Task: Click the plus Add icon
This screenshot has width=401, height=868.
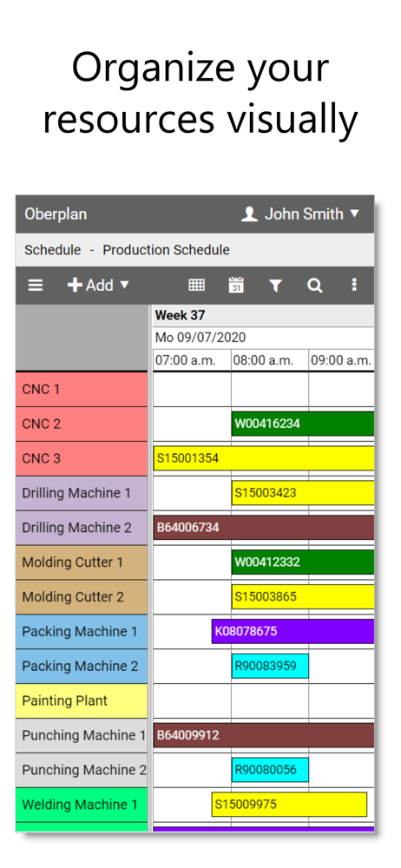Action: pyautogui.click(x=75, y=285)
